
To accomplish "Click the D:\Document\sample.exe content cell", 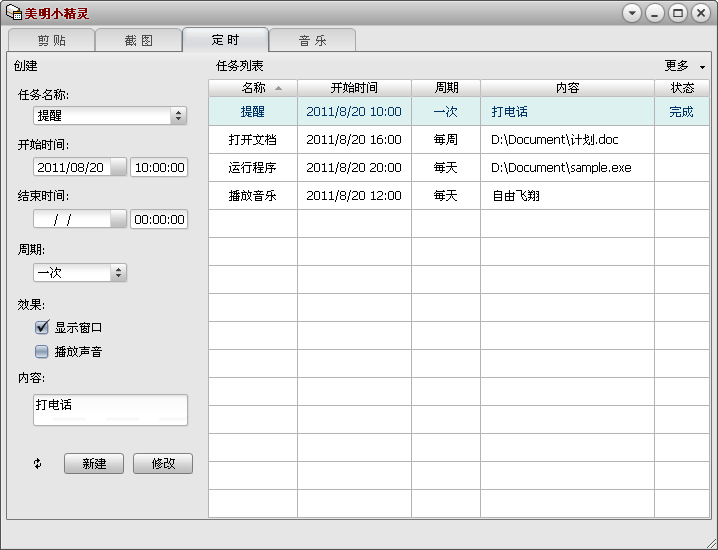I will (567, 167).
